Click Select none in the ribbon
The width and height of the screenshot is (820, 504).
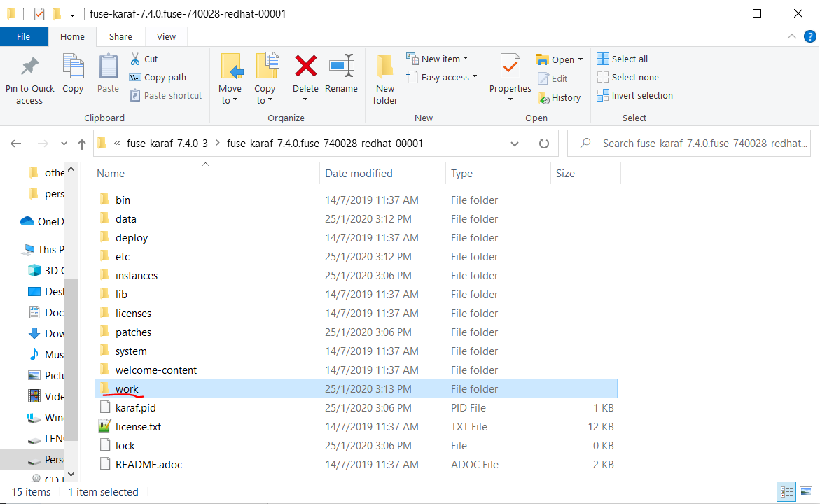(x=627, y=78)
